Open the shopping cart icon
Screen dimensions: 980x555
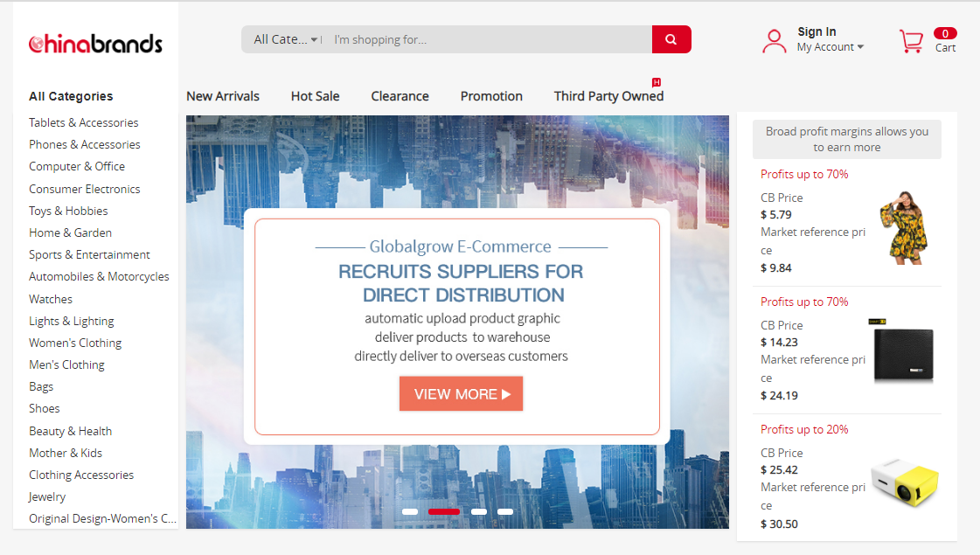coord(911,41)
